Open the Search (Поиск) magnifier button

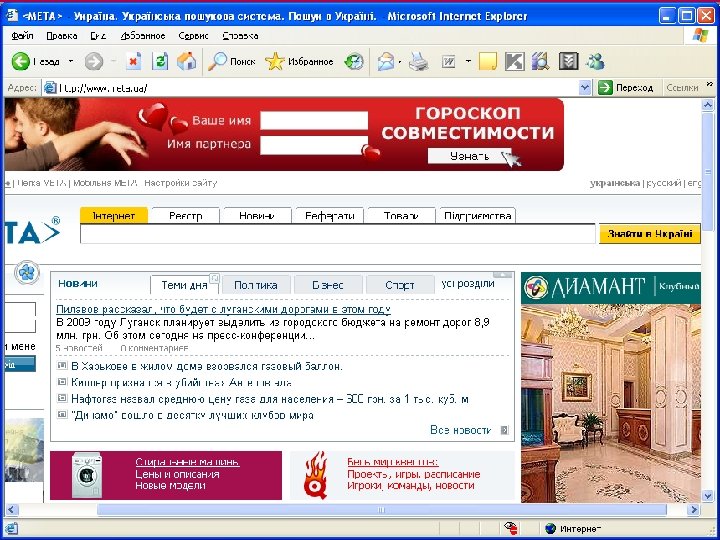point(231,62)
